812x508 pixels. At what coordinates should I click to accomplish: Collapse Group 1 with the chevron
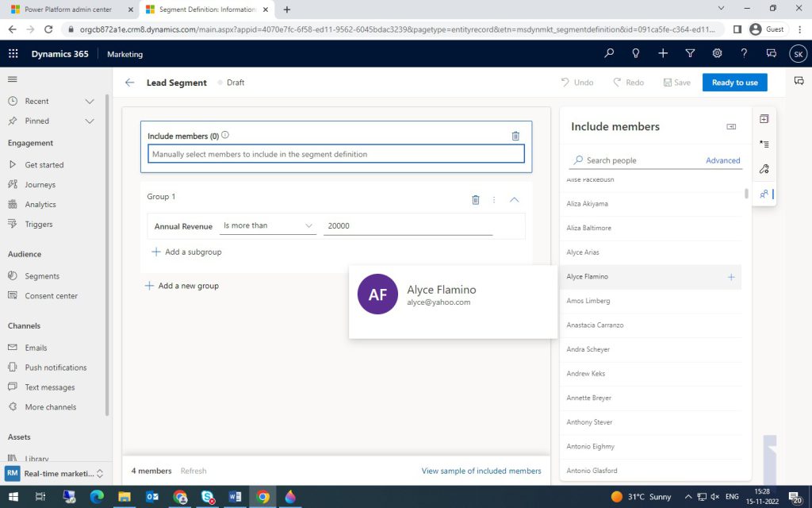tap(514, 200)
